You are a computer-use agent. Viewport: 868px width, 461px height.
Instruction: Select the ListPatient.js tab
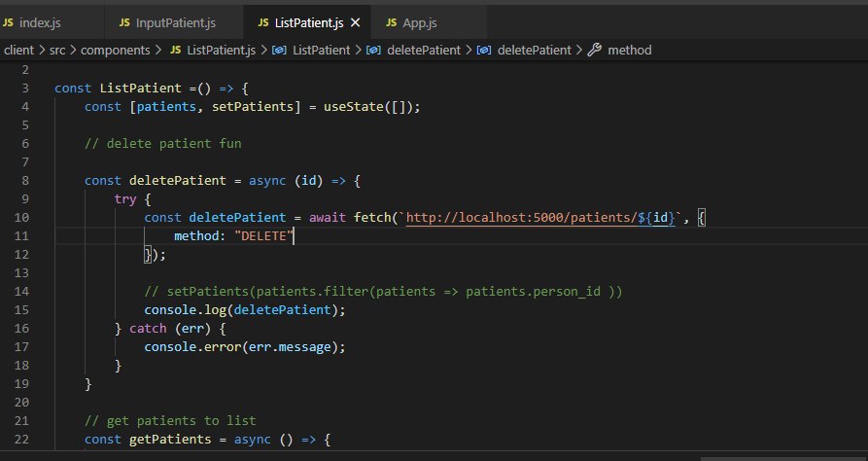point(309,22)
